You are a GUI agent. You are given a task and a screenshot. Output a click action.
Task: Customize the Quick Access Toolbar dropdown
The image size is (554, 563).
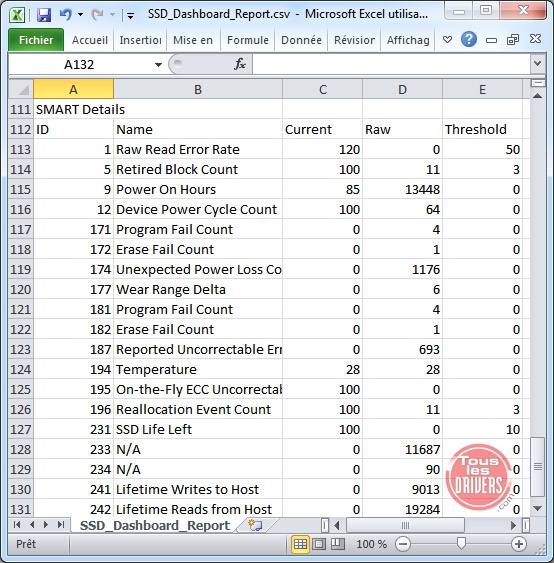(x=130, y=15)
